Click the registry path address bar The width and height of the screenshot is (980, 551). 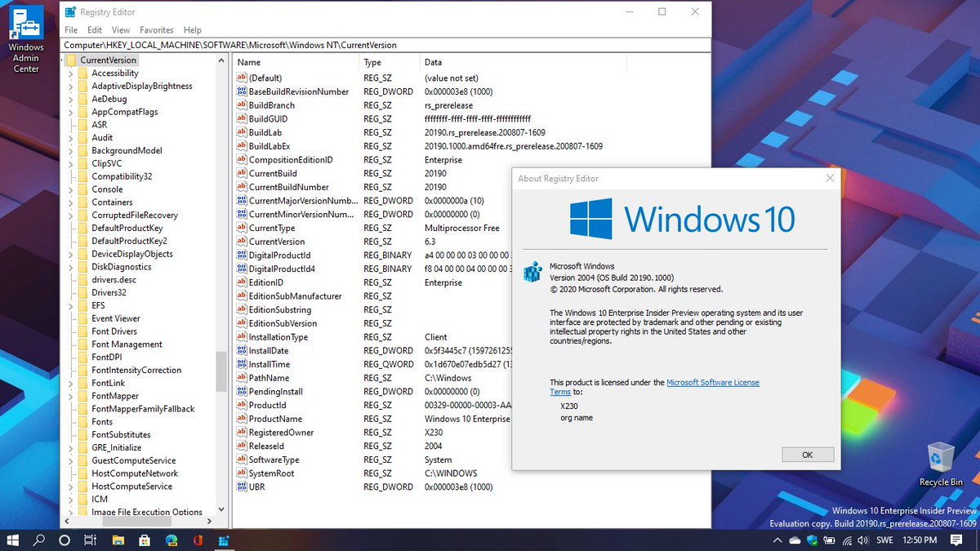tap(385, 45)
